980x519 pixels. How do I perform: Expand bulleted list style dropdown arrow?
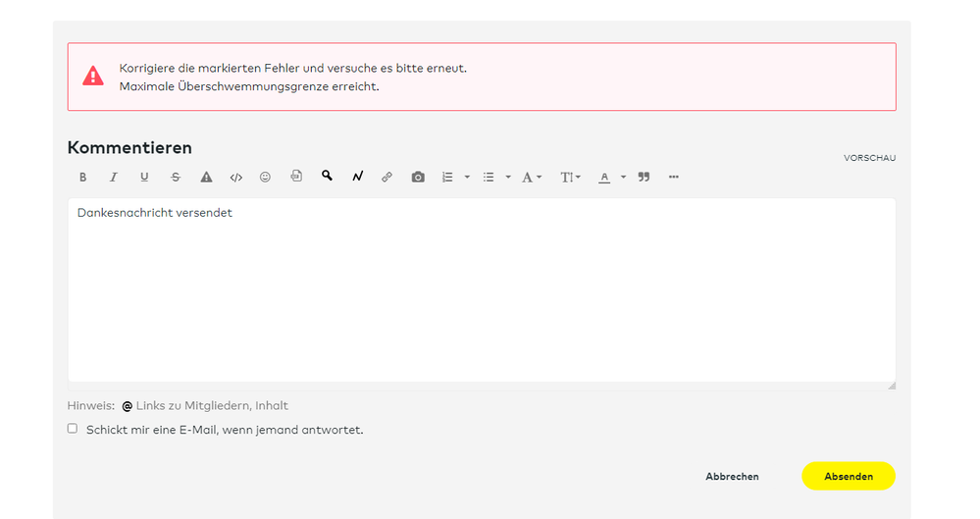coord(508,177)
